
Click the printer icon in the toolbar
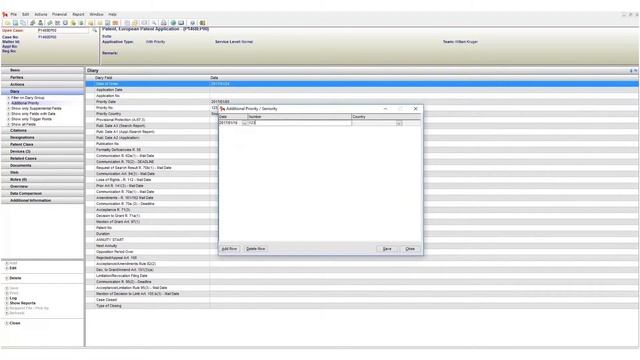(164, 23)
